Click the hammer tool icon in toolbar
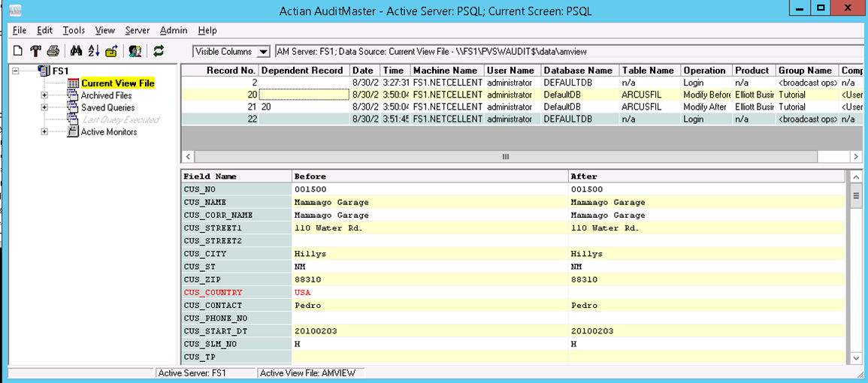This screenshot has height=383, width=868. [35, 52]
